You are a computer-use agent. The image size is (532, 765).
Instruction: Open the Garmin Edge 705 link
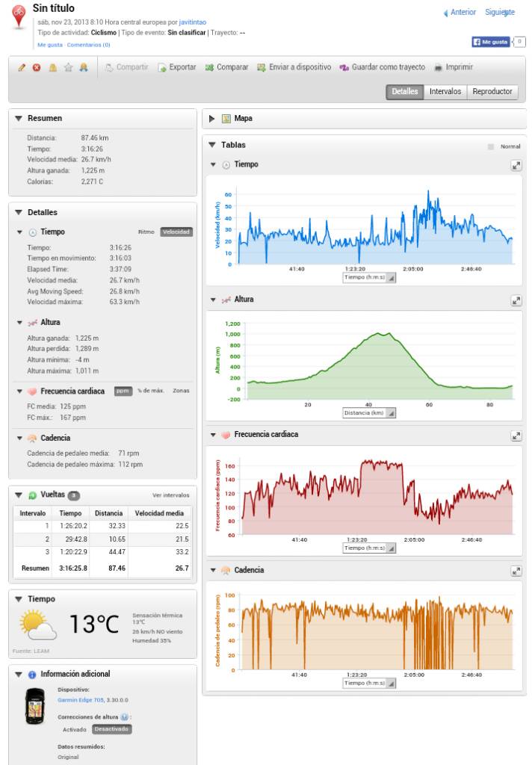pos(81,700)
